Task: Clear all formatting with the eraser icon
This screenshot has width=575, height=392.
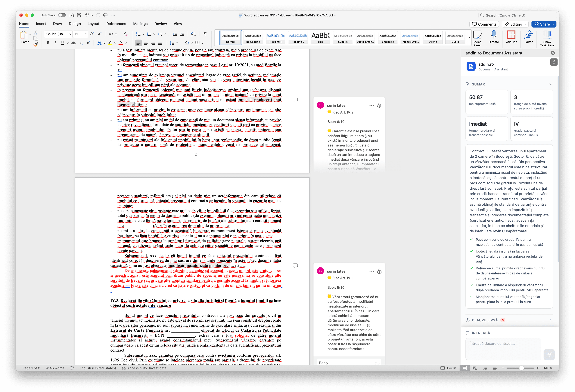Action: pyautogui.click(x=126, y=34)
